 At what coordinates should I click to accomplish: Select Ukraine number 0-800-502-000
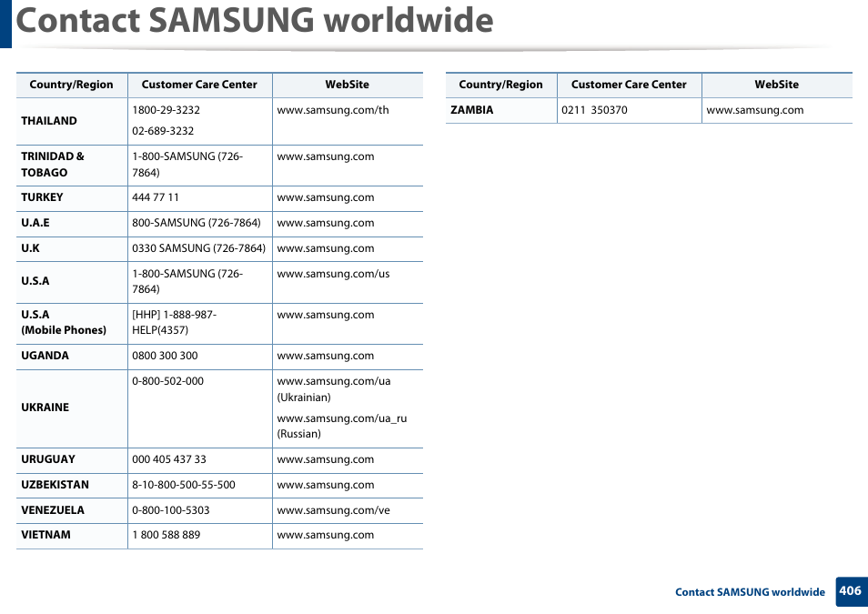click(x=167, y=381)
